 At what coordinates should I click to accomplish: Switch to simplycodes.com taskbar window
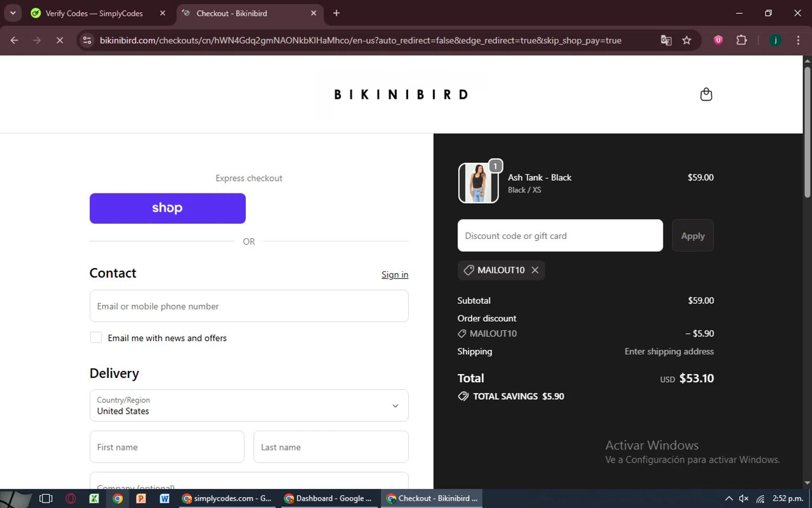pyautogui.click(x=227, y=498)
